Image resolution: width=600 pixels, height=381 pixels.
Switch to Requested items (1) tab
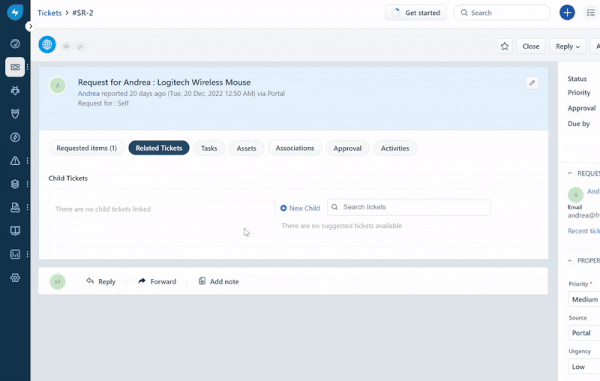pyautogui.click(x=86, y=148)
